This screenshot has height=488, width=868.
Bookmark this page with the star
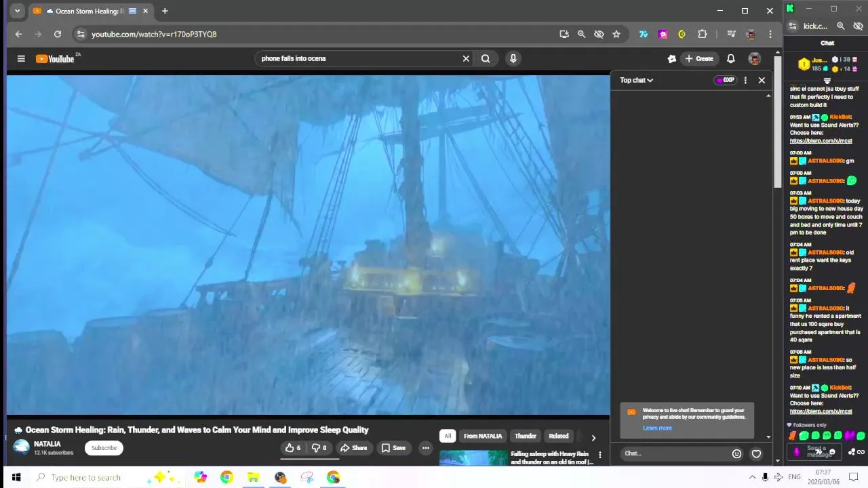point(616,34)
